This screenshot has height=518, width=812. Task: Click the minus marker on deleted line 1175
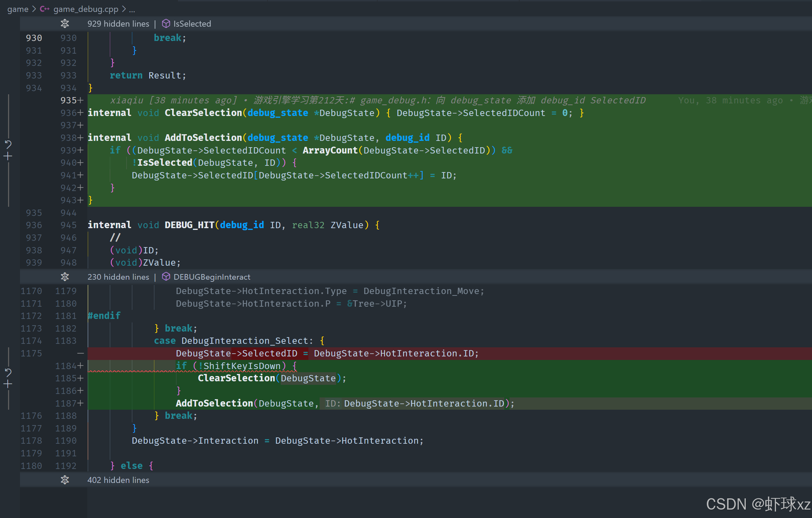point(81,353)
